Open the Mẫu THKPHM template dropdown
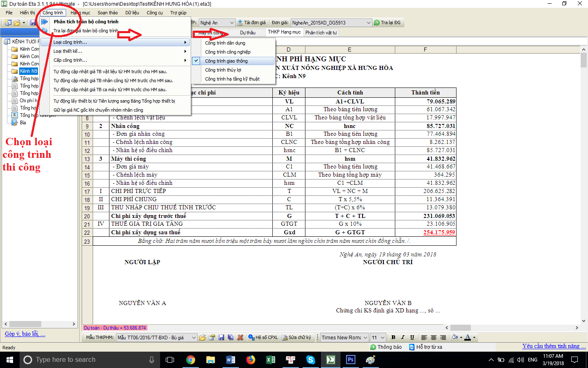 [194, 338]
